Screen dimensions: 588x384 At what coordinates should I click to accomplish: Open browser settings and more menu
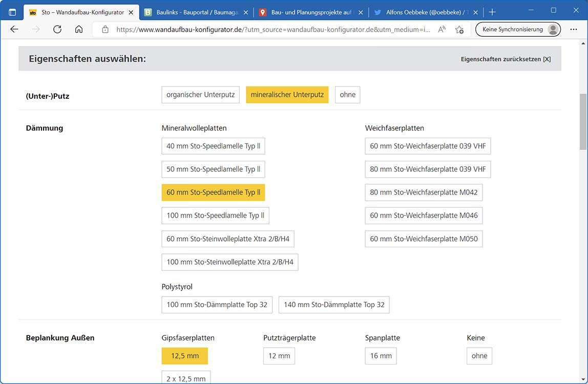coord(573,29)
